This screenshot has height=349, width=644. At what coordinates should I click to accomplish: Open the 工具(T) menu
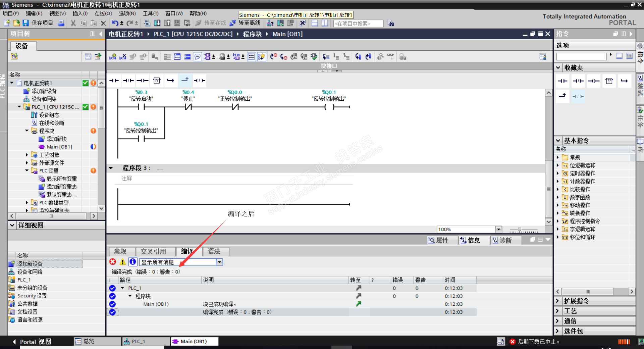[151, 13]
